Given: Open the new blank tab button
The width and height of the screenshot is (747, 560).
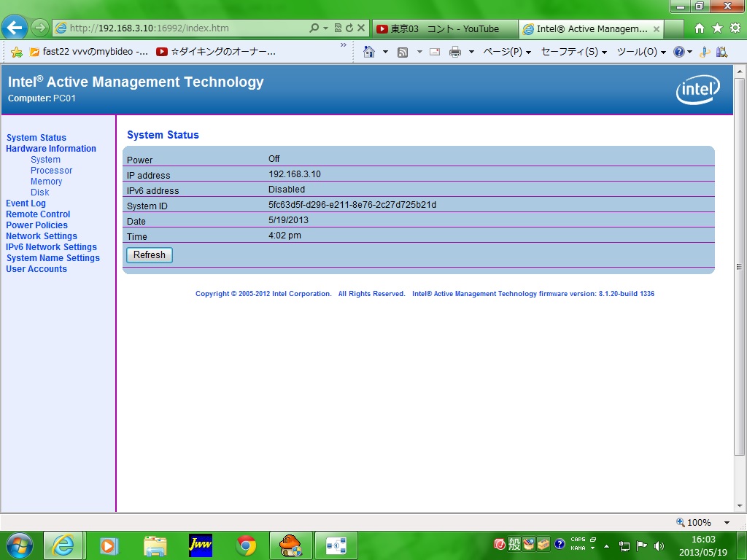Looking at the screenshot, I should click(x=674, y=29).
